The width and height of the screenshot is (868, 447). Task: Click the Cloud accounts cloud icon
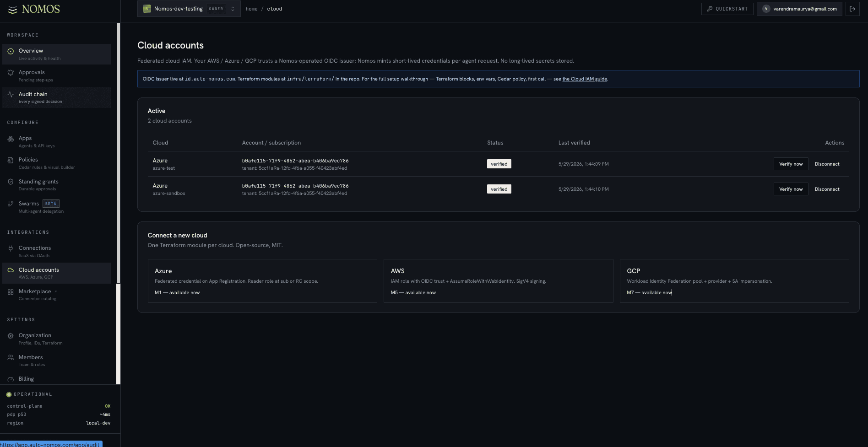[x=11, y=270]
